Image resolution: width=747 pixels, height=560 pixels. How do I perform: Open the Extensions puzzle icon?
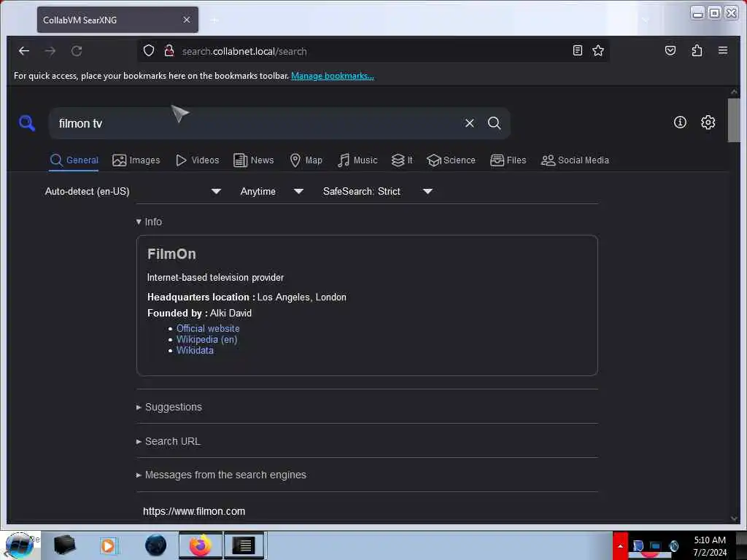click(697, 50)
